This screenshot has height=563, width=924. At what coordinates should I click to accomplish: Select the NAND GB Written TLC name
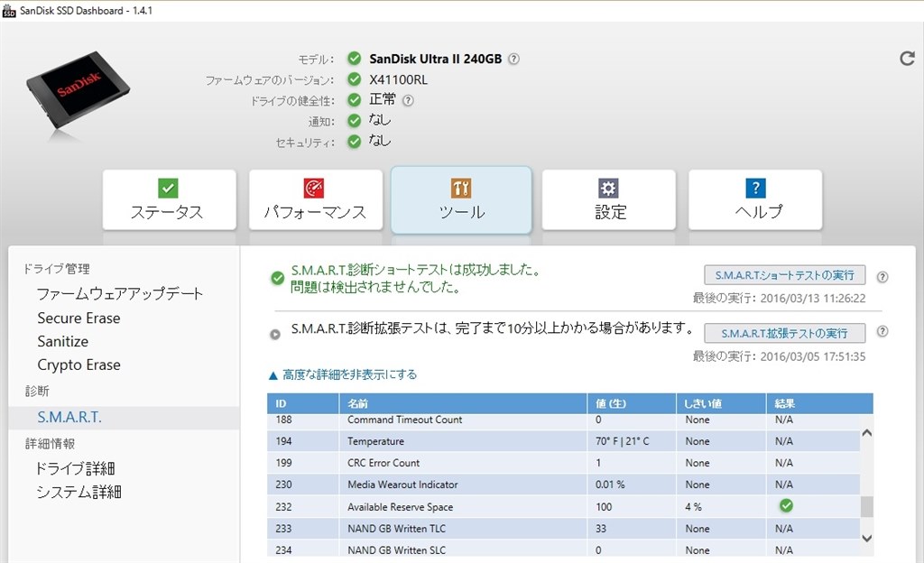[x=397, y=529]
